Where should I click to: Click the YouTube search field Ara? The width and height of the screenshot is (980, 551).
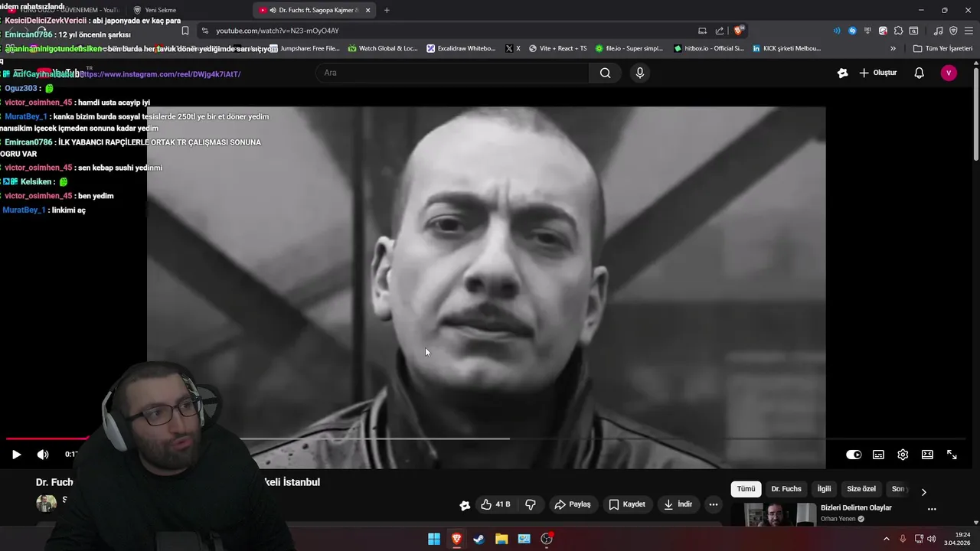coord(452,73)
